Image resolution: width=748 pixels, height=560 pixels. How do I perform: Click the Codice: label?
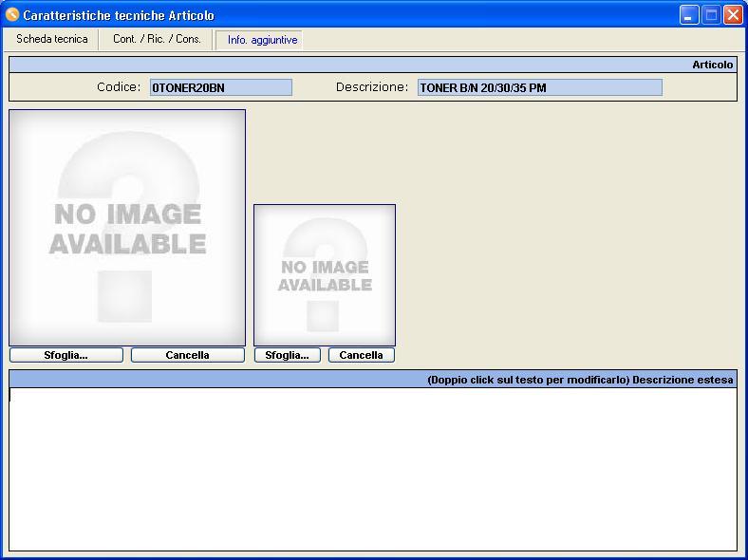coord(119,87)
